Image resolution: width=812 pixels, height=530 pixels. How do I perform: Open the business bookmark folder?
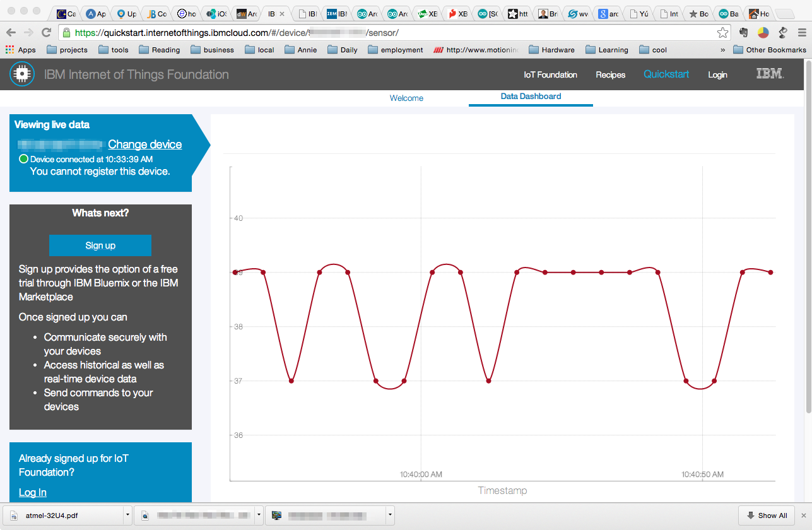[212, 50]
